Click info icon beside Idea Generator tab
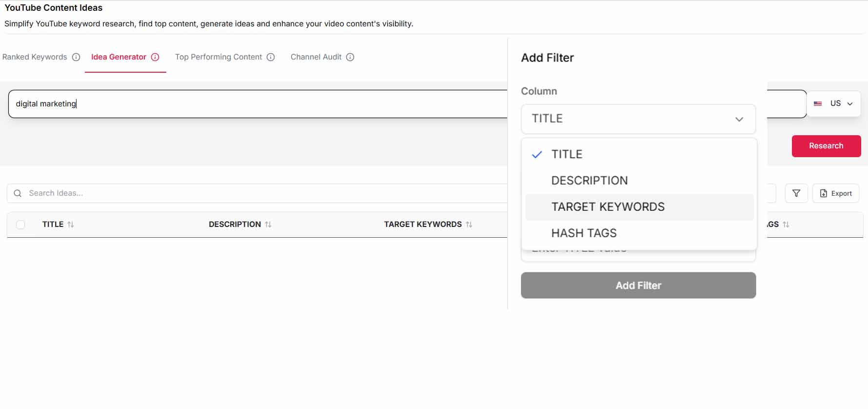Viewport: 868px width, 409px height. [155, 57]
